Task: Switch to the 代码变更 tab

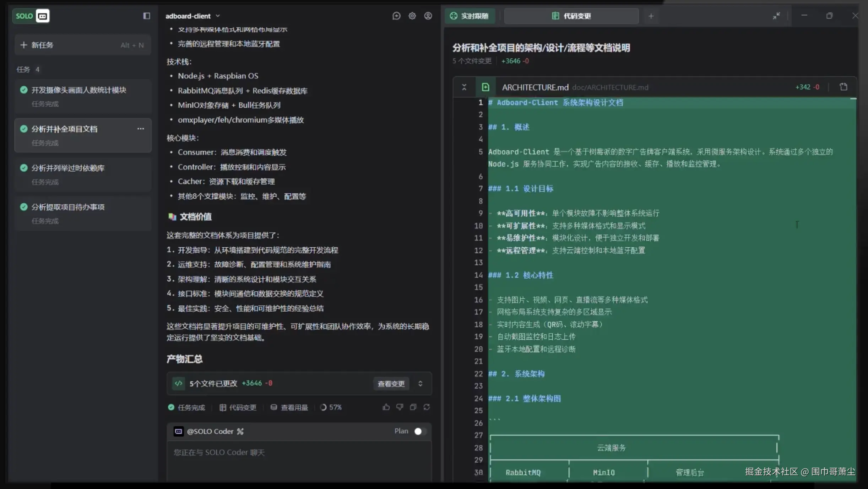Action: pos(571,16)
